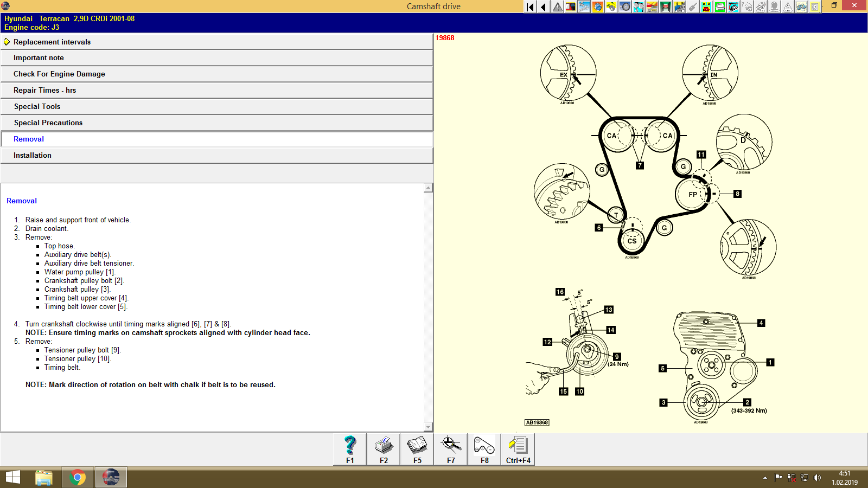The width and height of the screenshot is (868, 488).
Task: Click the wheel icon in the top toolbar
Action: tap(624, 7)
